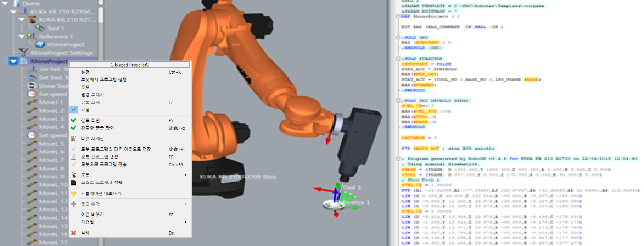Click the 타겟 재계산 target icon

73,139
